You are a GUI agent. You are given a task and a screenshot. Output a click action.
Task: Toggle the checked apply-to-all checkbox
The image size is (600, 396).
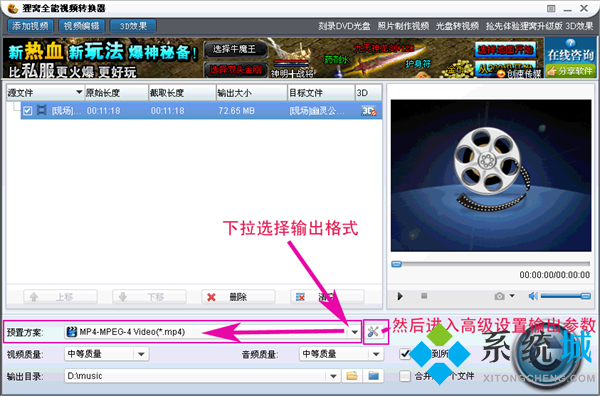pyautogui.click(x=405, y=354)
